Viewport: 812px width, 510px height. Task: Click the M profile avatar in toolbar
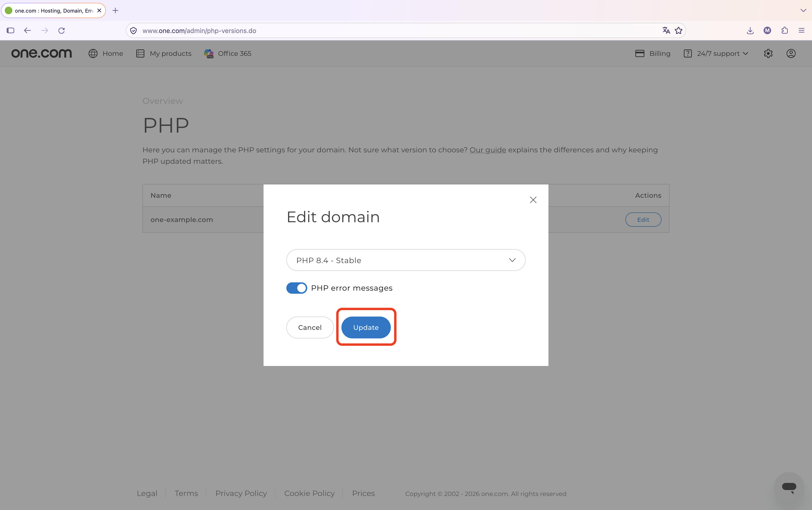pos(767,30)
